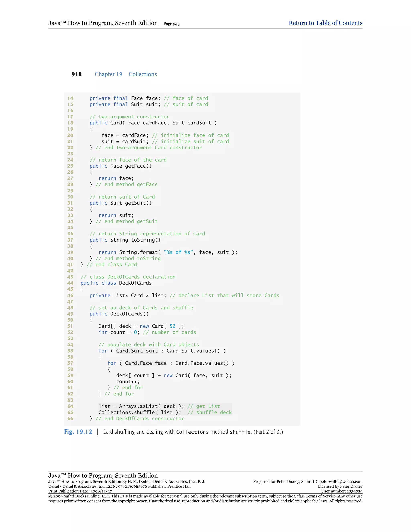Click the 'count++;' statement
Screen dimensions: 411x532
pyautogui.click(x=128, y=381)
